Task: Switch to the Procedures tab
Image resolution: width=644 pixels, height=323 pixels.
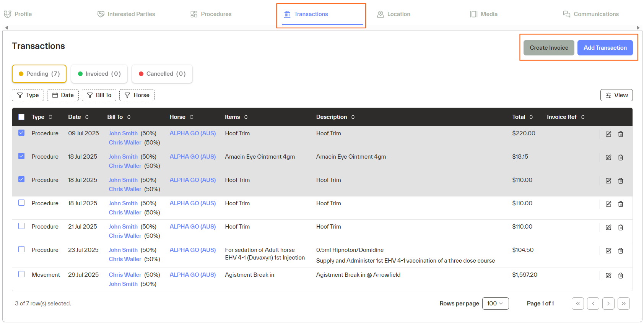Action: [x=211, y=14]
